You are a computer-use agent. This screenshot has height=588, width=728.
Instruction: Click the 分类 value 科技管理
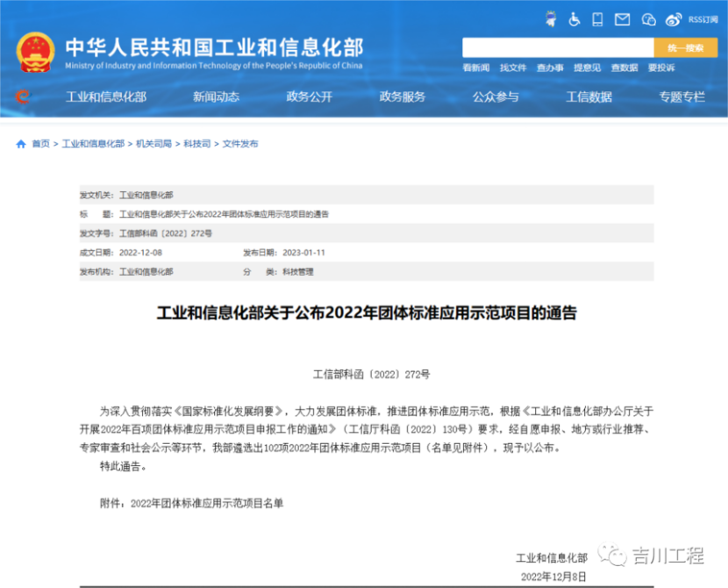tap(298, 272)
